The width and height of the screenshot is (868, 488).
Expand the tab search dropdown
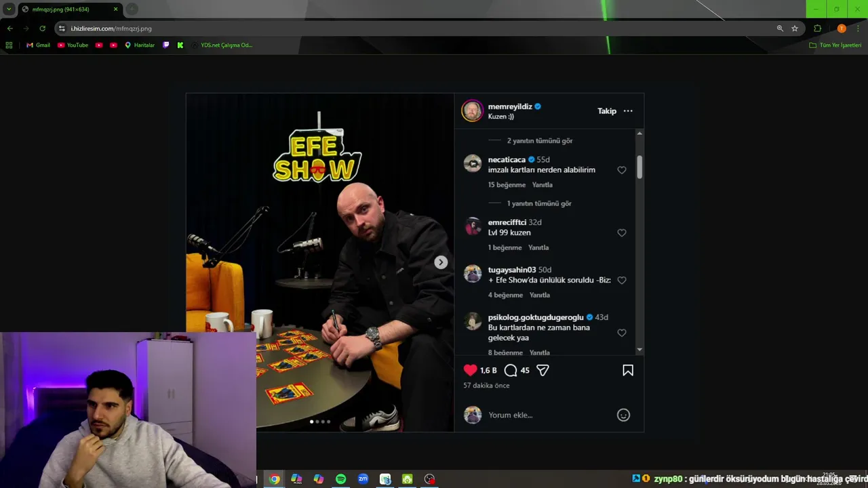[x=9, y=9]
